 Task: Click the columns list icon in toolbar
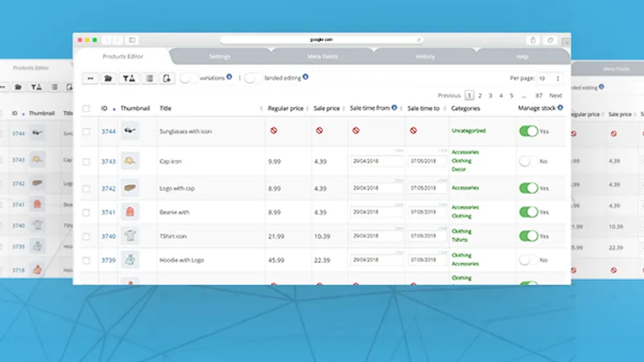point(150,78)
